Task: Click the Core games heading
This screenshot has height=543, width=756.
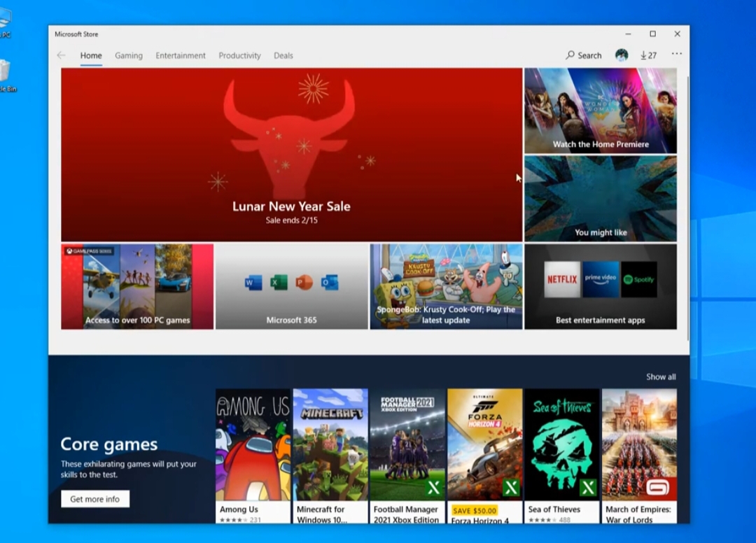Action: click(x=109, y=444)
